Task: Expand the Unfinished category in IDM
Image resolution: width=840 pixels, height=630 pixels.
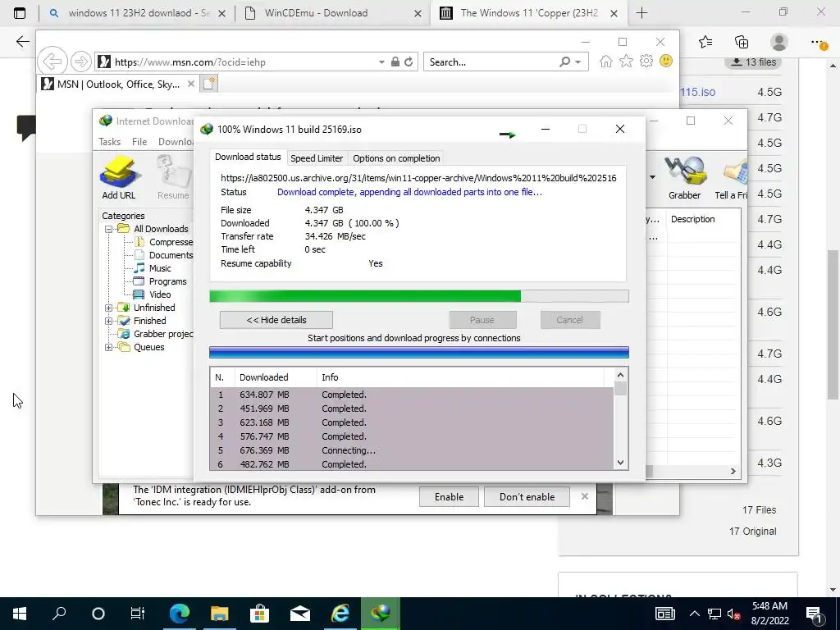Action: (108, 308)
